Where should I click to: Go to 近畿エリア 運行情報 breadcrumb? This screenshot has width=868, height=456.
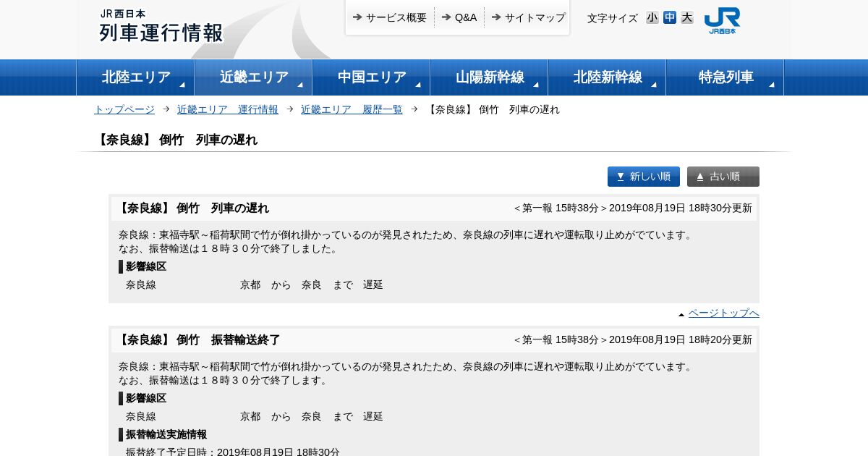point(228,109)
